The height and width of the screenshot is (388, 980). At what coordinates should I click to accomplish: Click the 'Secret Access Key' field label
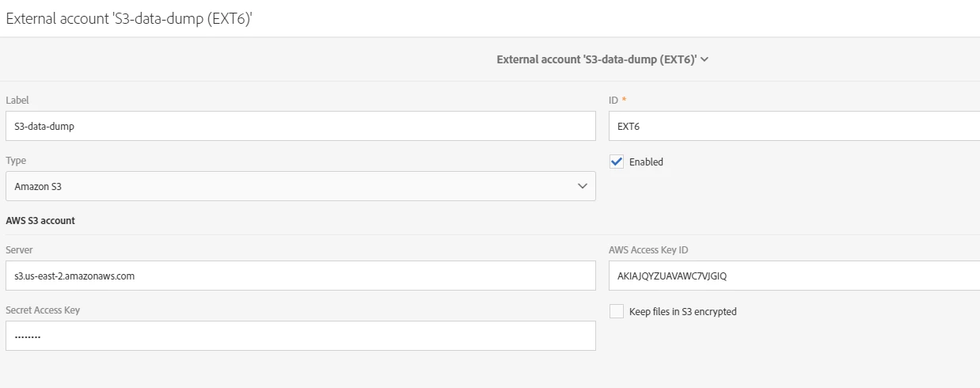pos(43,310)
